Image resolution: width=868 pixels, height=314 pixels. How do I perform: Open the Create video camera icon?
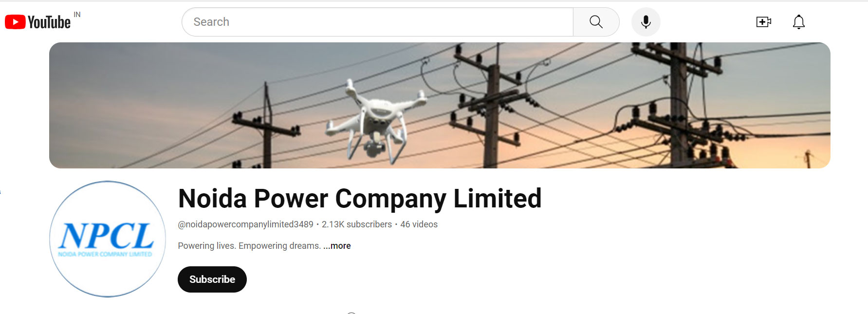point(764,22)
